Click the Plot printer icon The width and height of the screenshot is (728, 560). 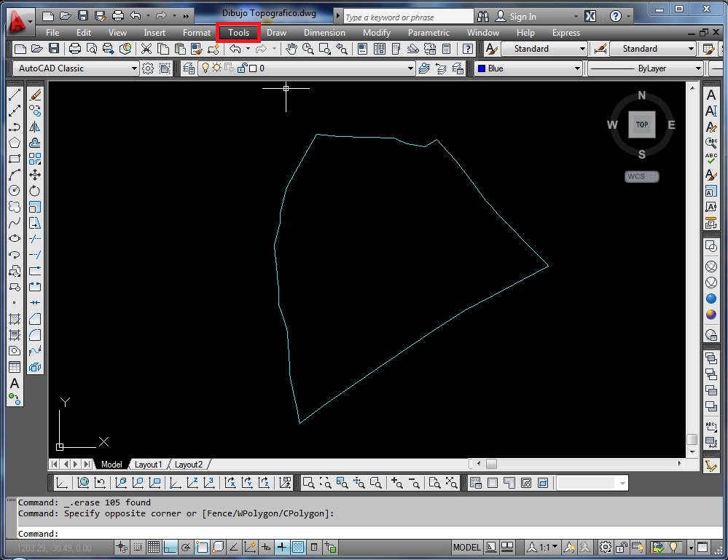point(75,48)
